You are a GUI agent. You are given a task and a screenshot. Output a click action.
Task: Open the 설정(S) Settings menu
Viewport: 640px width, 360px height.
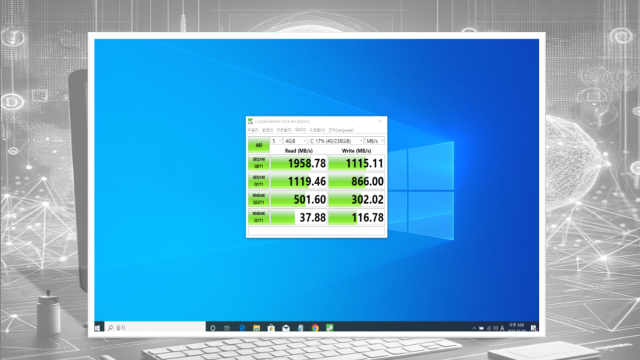point(267,130)
